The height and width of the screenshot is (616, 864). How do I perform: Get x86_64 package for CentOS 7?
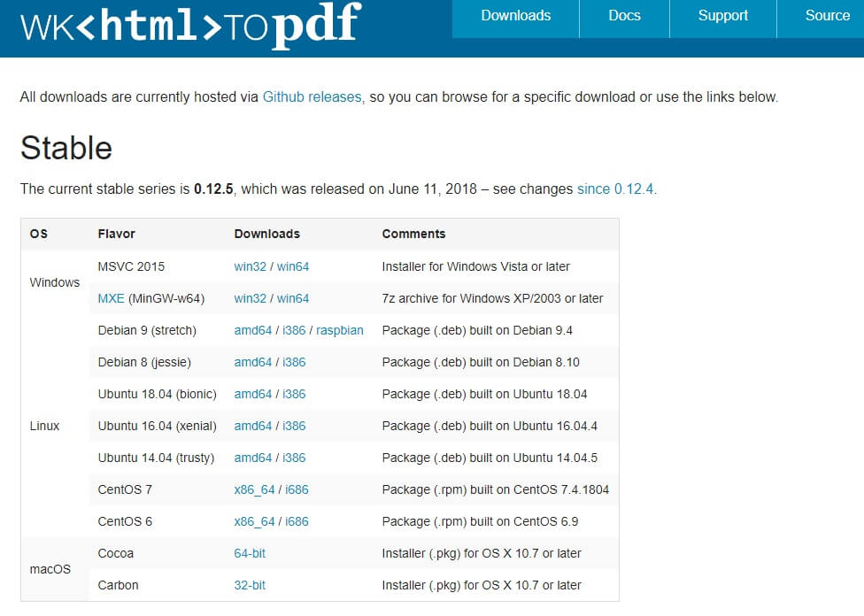tap(254, 490)
